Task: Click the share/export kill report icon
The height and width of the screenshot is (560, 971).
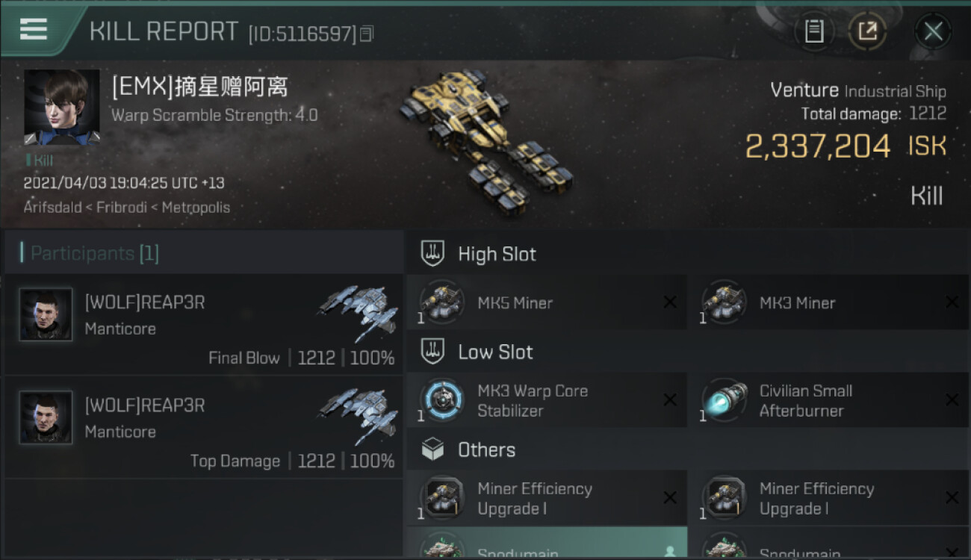Action: pos(867,31)
